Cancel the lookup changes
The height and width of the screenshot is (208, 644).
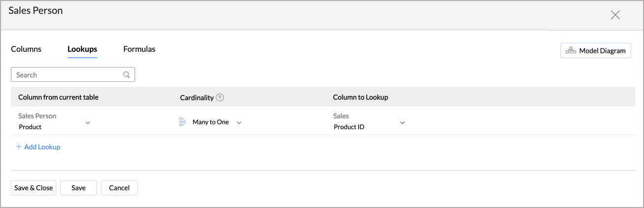119,188
